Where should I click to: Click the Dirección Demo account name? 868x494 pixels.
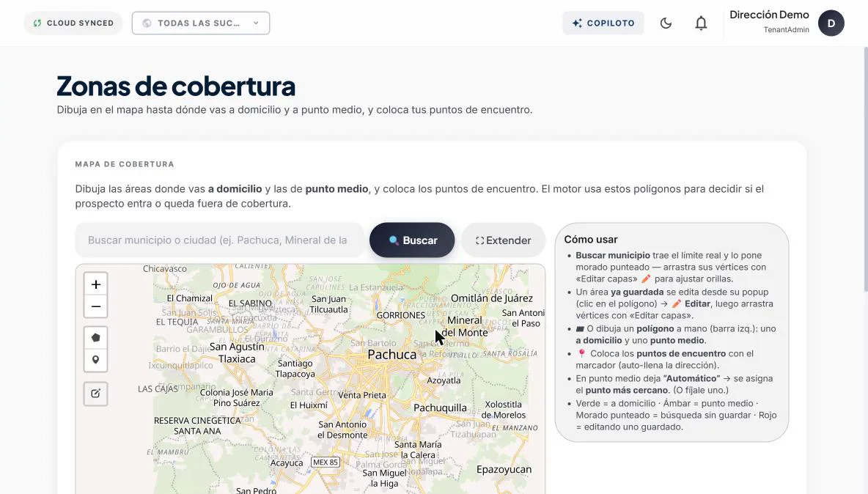[x=769, y=15]
